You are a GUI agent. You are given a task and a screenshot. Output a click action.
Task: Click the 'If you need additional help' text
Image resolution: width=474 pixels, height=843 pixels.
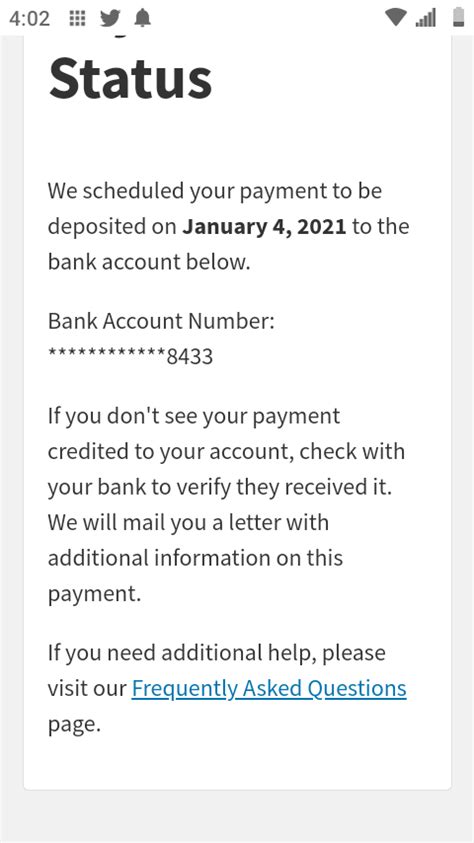217,653
